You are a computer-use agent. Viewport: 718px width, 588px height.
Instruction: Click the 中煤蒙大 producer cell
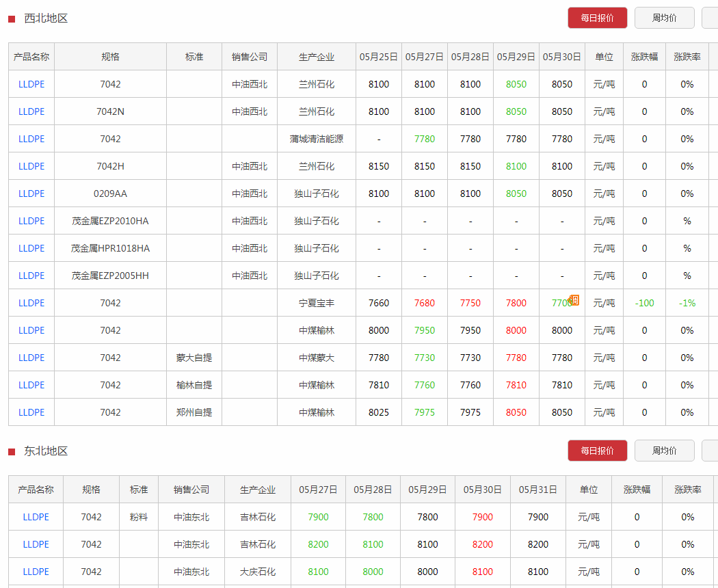point(317,358)
